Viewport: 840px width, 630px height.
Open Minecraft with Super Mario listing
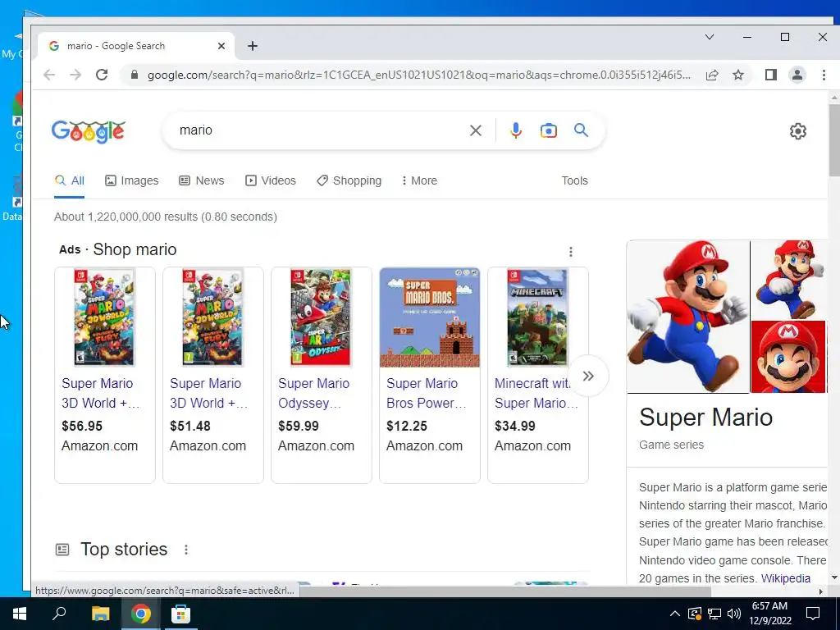click(536, 393)
